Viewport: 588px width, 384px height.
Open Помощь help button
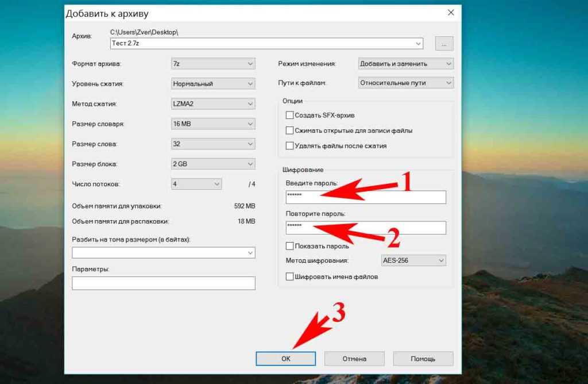pyautogui.click(x=423, y=359)
